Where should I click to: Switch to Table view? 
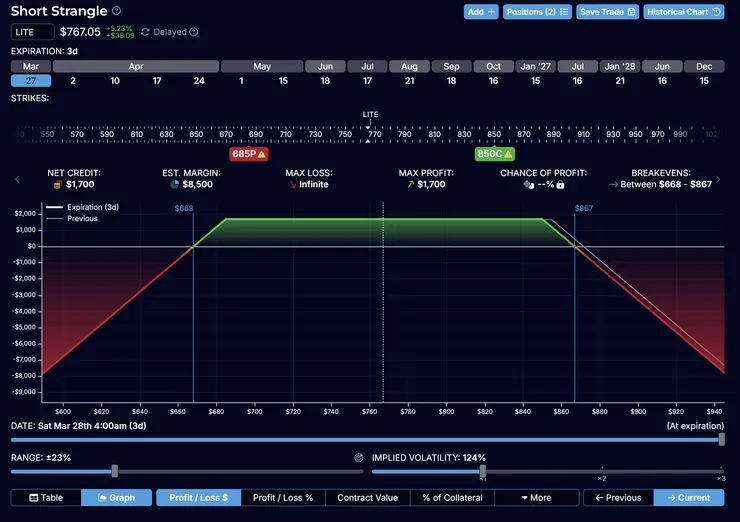(x=46, y=497)
